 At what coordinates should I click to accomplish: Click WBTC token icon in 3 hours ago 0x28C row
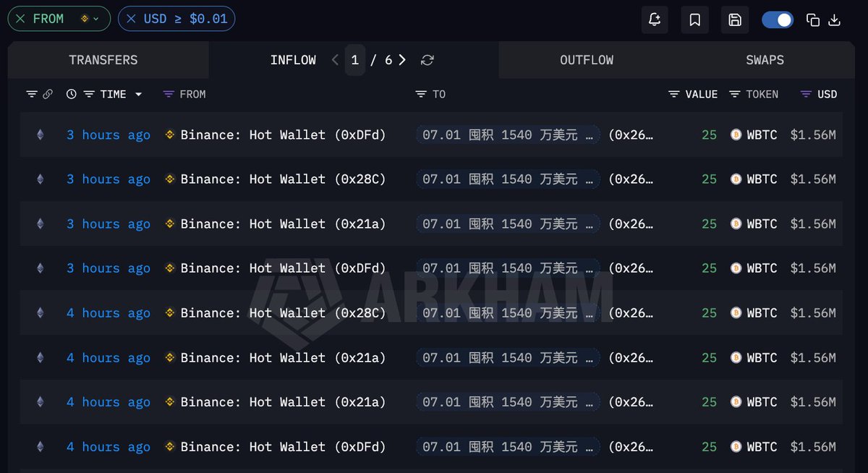(736, 179)
